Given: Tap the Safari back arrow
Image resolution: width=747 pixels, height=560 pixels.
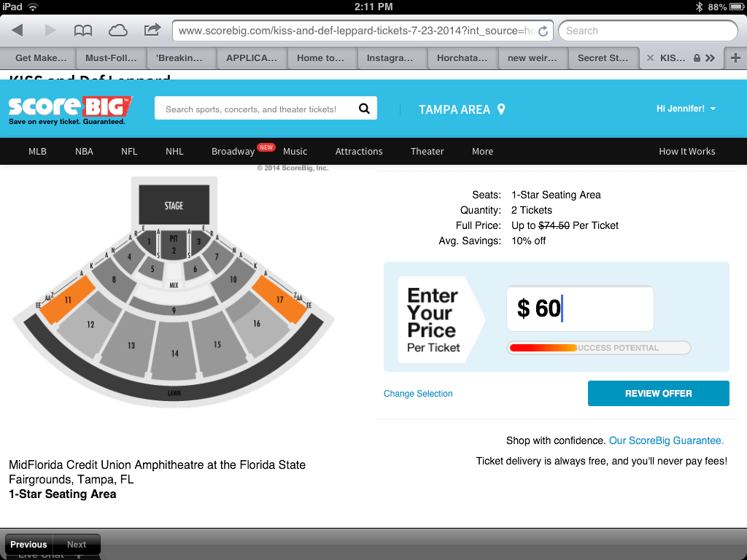Looking at the screenshot, I should 18,31.
